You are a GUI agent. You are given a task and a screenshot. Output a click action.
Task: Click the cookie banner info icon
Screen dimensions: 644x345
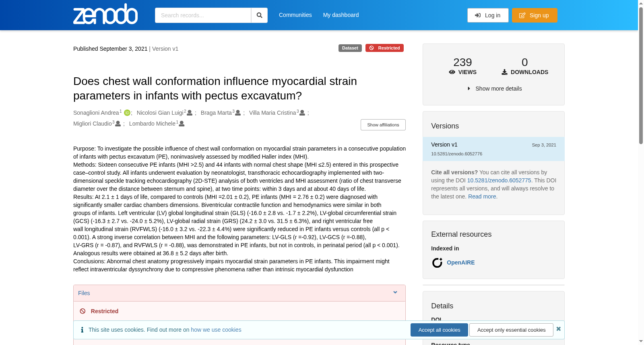point(82,330)
